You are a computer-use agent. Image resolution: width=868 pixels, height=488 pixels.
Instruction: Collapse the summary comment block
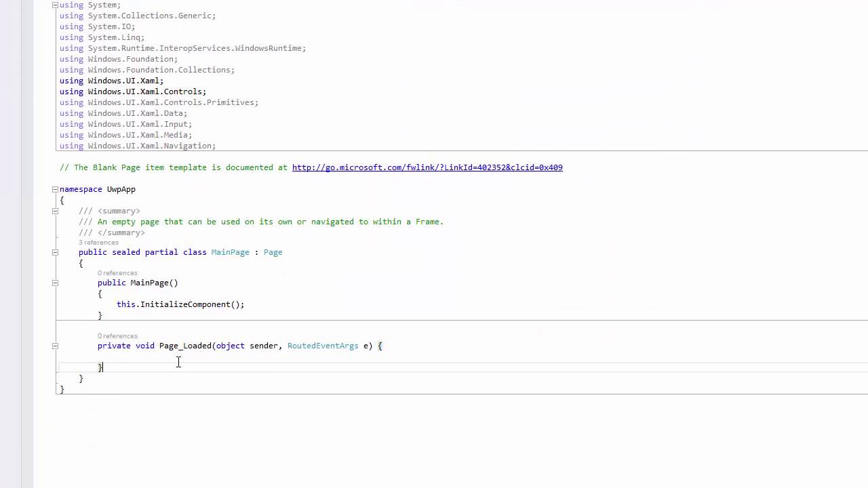coord(55,211)
